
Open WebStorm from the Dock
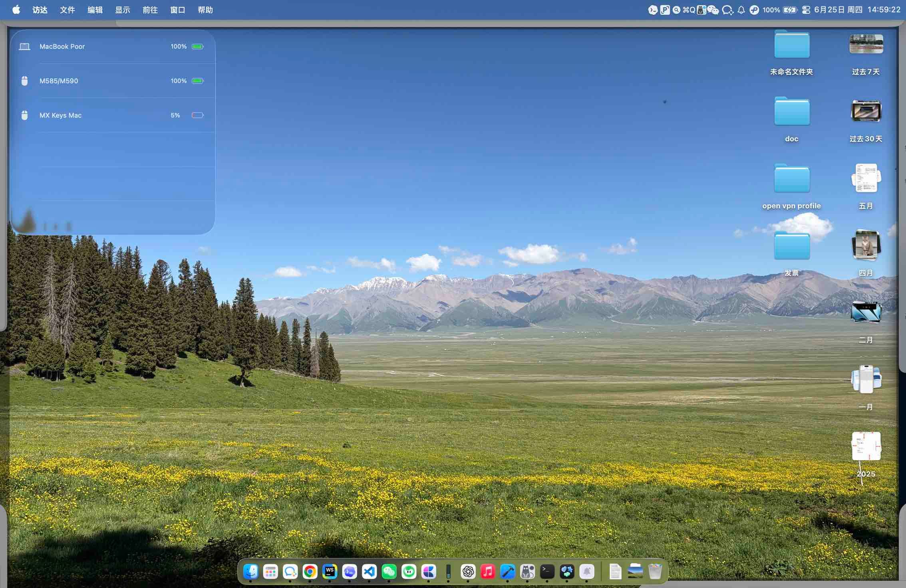pos(330,572)
